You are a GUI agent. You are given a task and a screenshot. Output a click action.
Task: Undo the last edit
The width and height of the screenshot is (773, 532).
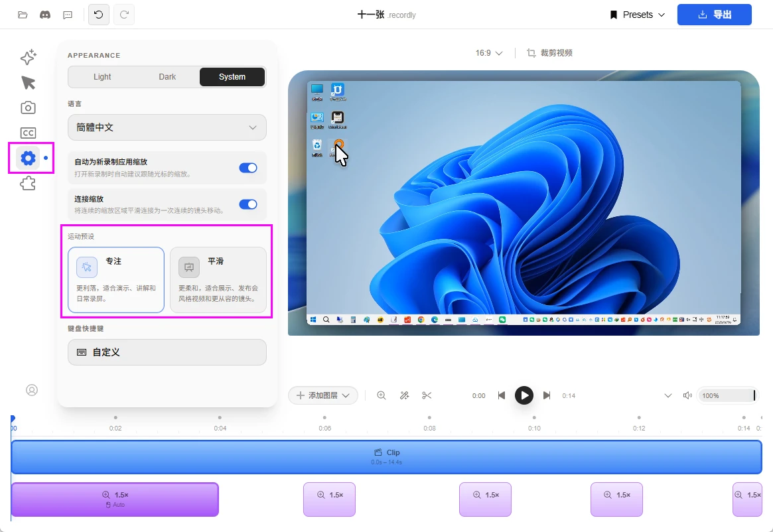(99, 15)
